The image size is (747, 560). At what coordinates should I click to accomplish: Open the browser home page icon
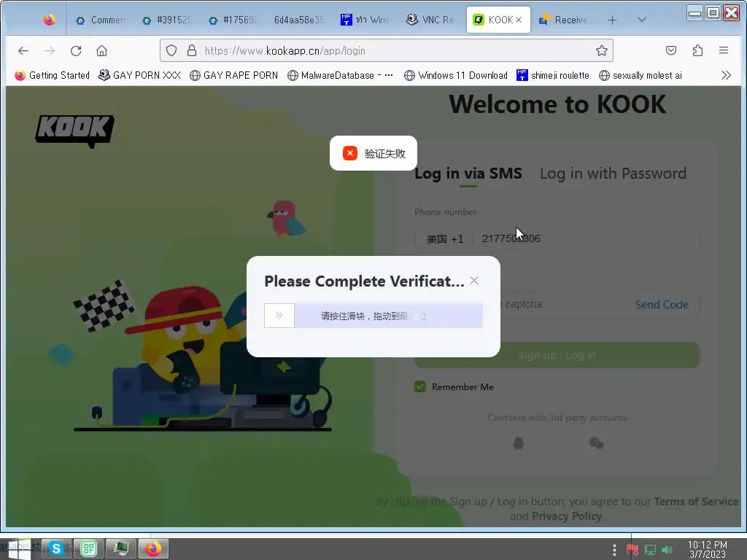(101, 50)
